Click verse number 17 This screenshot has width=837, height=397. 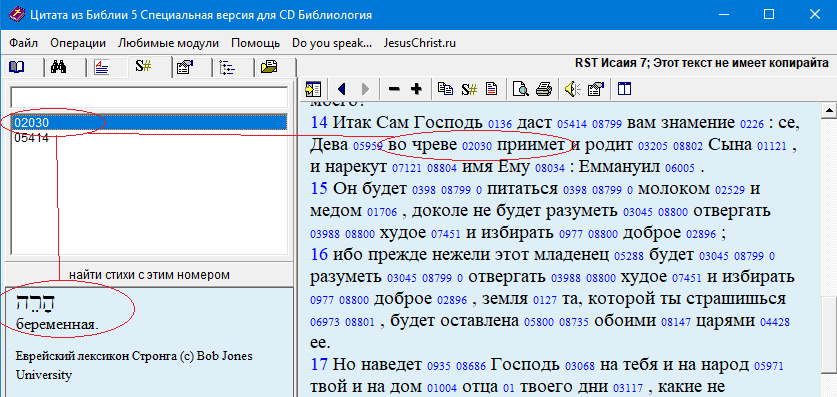tap(319, 364)
